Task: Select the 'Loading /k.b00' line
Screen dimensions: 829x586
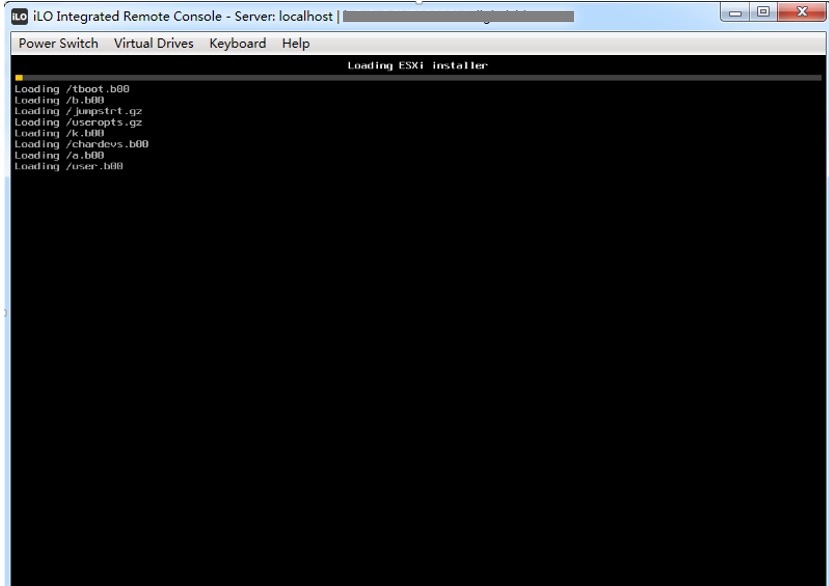Action: pyautogui.click(x=59, y=133)
